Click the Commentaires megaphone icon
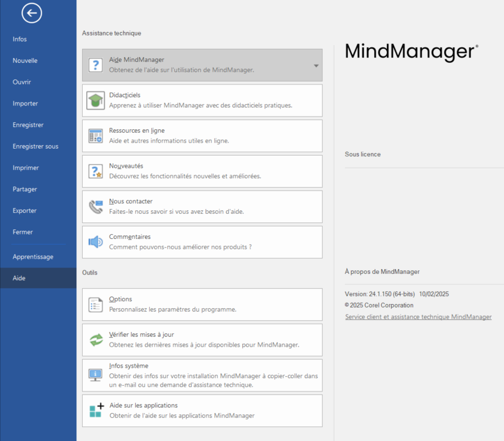This screenshot has height=441, width=504. pos(96,242)
